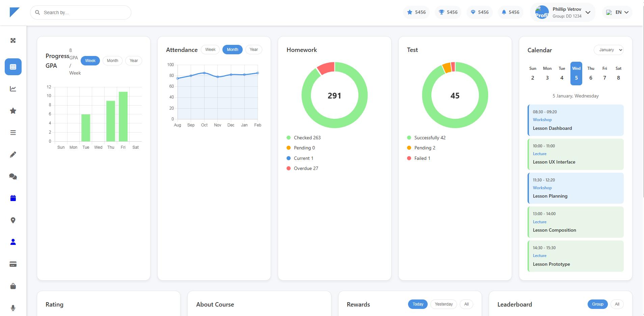Click the microphone sidebar icon
Screen dimensions: 644x316
[13, 308]
